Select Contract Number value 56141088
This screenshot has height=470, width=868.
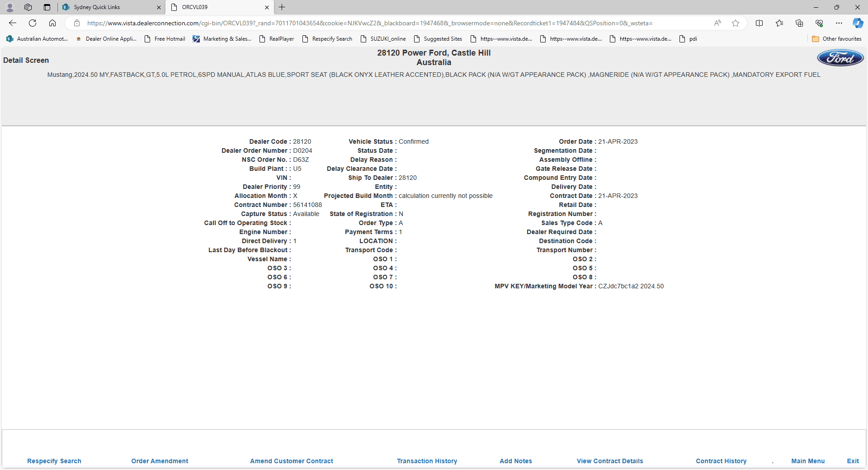coord(307,205)
